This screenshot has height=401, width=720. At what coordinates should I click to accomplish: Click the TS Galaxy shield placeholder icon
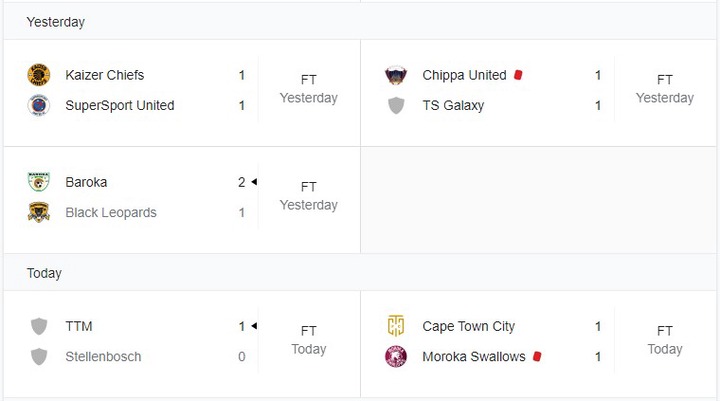click(396, 105)
